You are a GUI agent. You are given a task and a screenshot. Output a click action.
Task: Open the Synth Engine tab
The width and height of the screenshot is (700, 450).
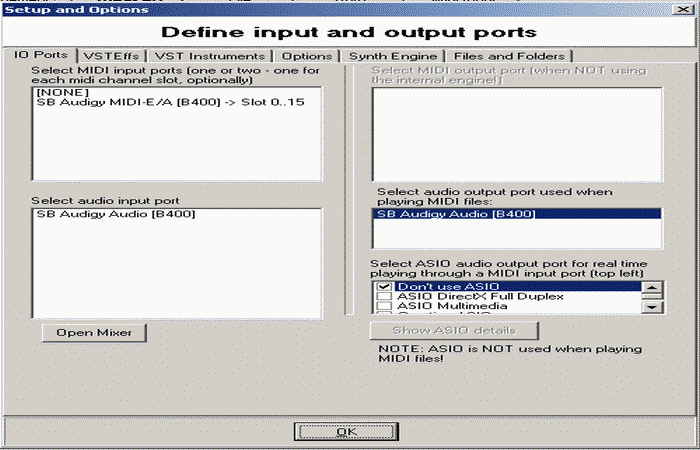(392, 56)
